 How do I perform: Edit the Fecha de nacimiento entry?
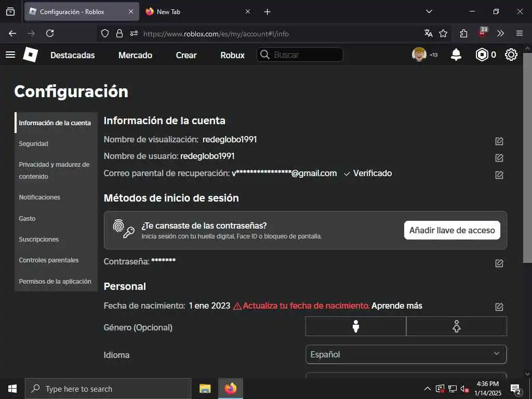click(x=499, y=307)
